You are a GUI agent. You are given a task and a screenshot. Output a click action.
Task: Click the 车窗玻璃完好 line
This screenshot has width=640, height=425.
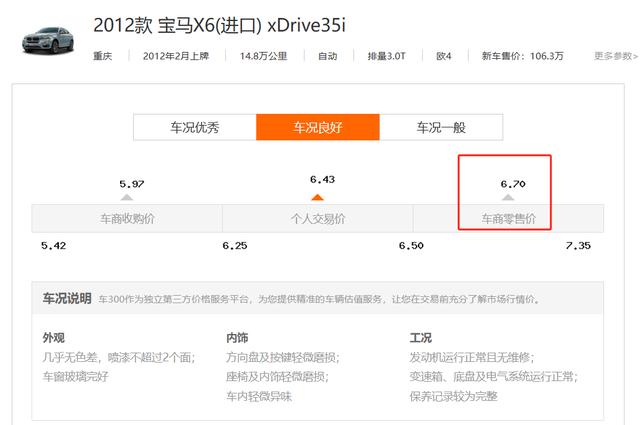pos(76,376)
